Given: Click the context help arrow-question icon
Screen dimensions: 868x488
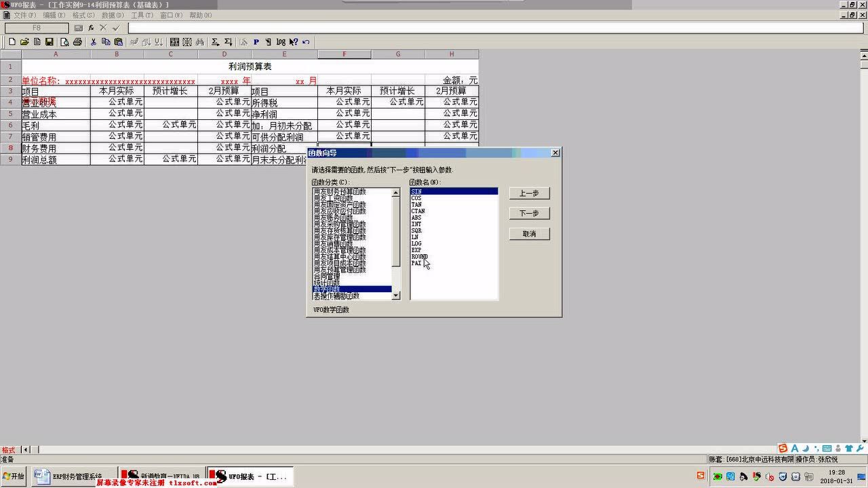Looking at the screenshot, I should coord(294,42).
